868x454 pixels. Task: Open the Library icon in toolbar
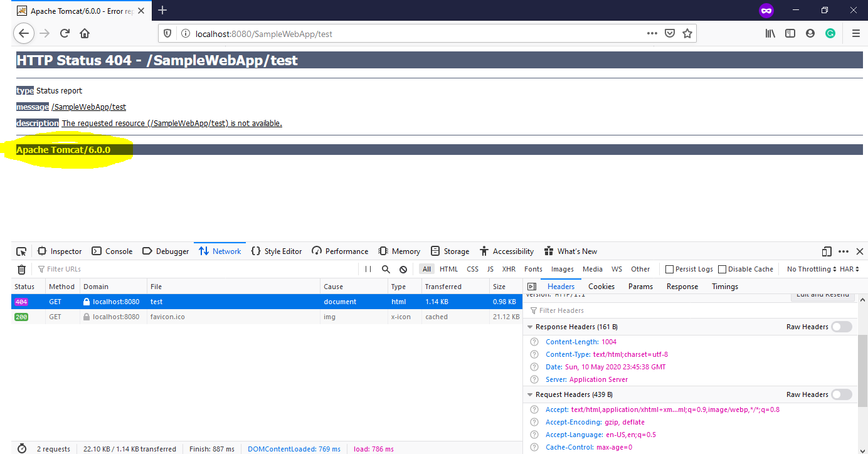tap(770, 33)
